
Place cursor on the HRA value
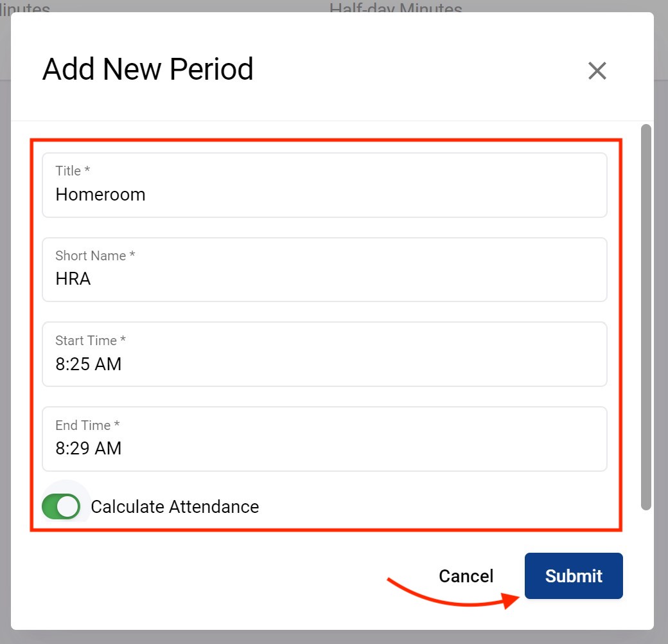coord(73,279)
